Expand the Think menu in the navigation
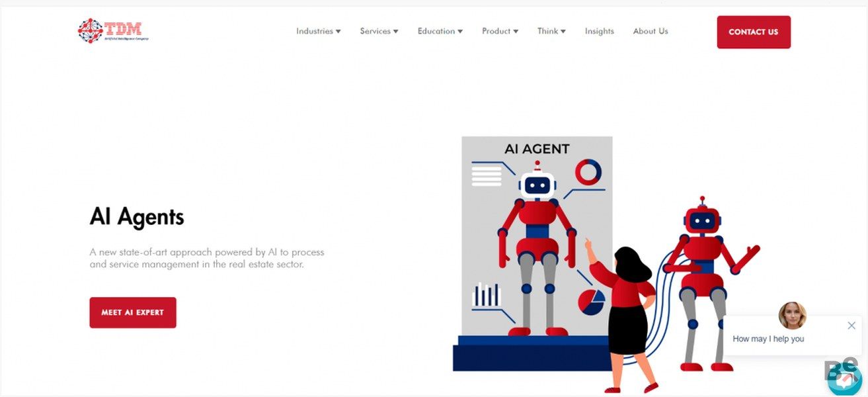Screen dimensions: 868x397 pos(551,31)
